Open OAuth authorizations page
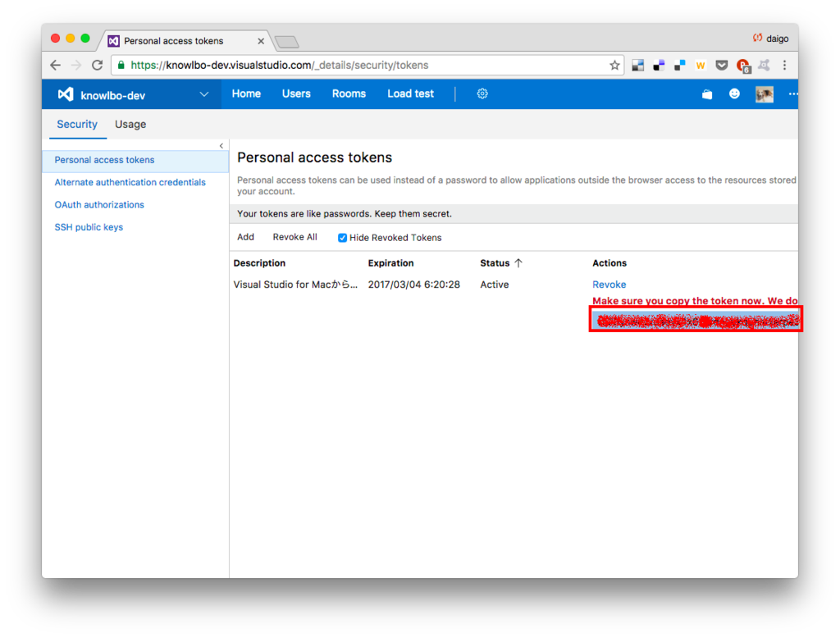This screenshot has width=840, height=638. pos(99,205)
